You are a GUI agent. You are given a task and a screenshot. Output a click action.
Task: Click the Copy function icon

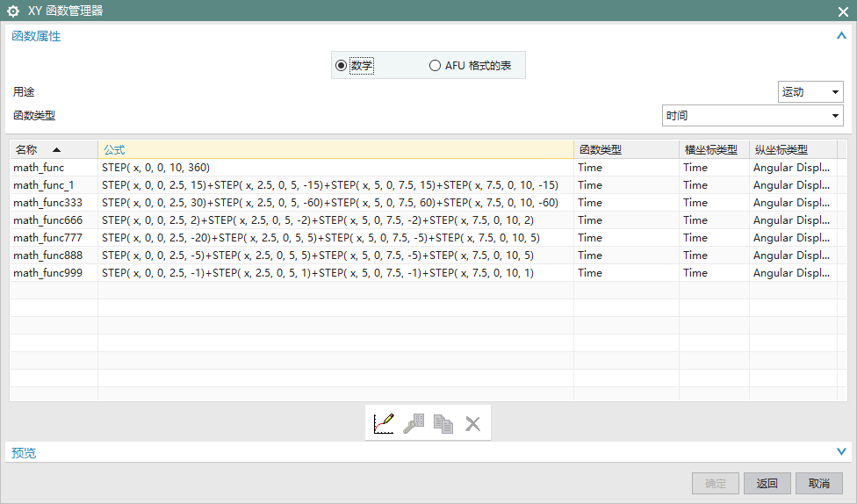click(x=443, y=423)
